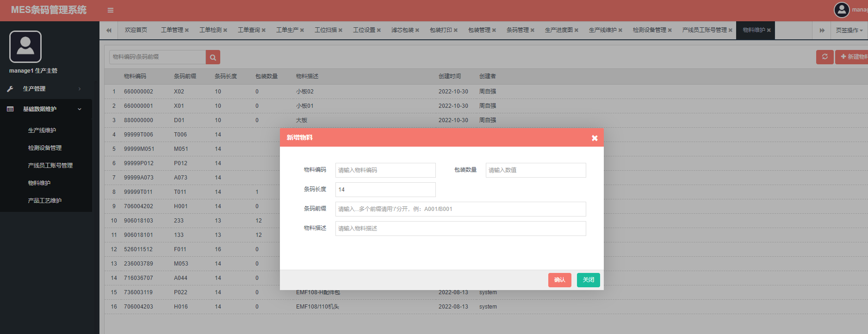
Task: Collapse the 基础数据维护 sidebar chevron
Action: (x=80, y=109)
